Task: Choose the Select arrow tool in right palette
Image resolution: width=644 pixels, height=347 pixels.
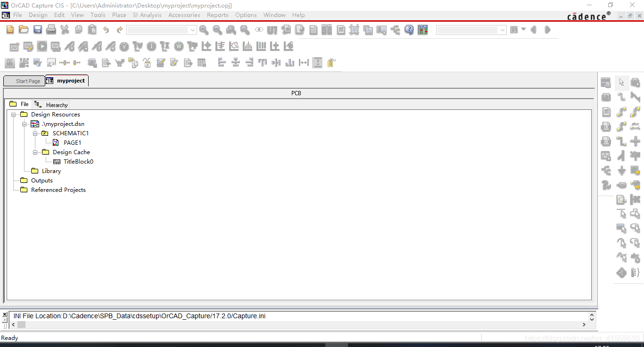Action: 621,83
